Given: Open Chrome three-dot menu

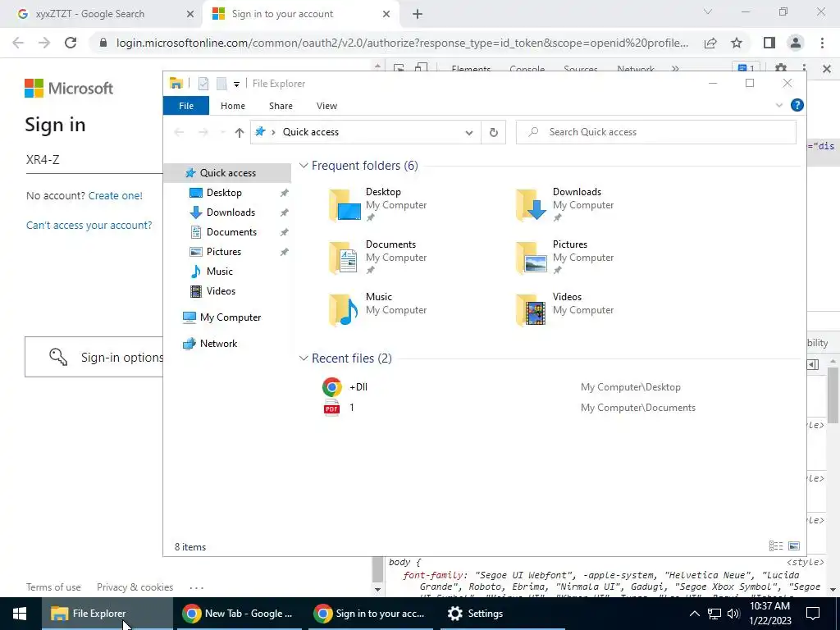Looking at the screenshot, I should tap(822, 43).
